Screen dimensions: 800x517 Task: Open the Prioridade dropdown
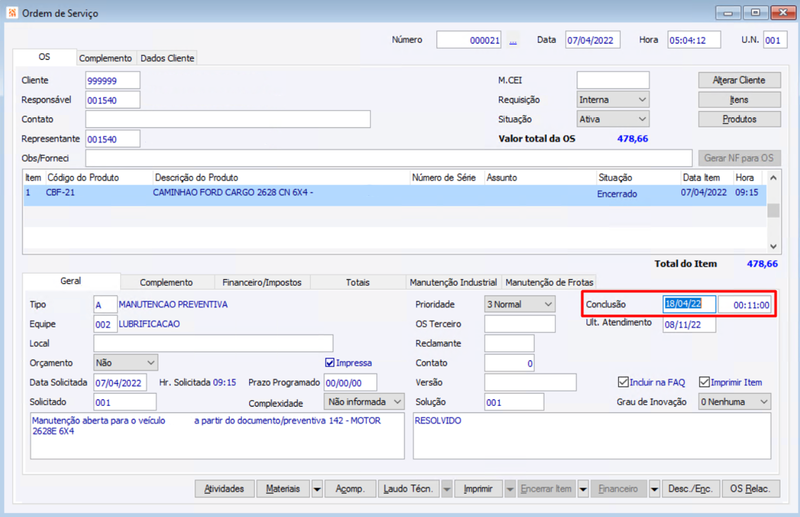tap(546, 304)
